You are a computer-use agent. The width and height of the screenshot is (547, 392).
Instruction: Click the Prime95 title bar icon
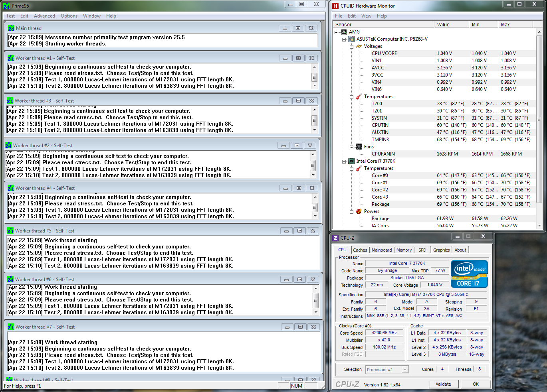6,6
